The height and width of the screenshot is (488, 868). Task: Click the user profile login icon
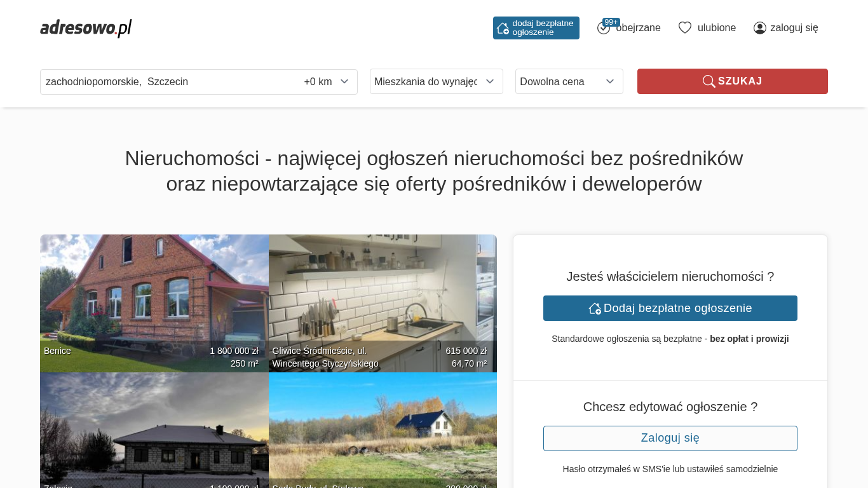pyautogui.click(x=759, y=28)
